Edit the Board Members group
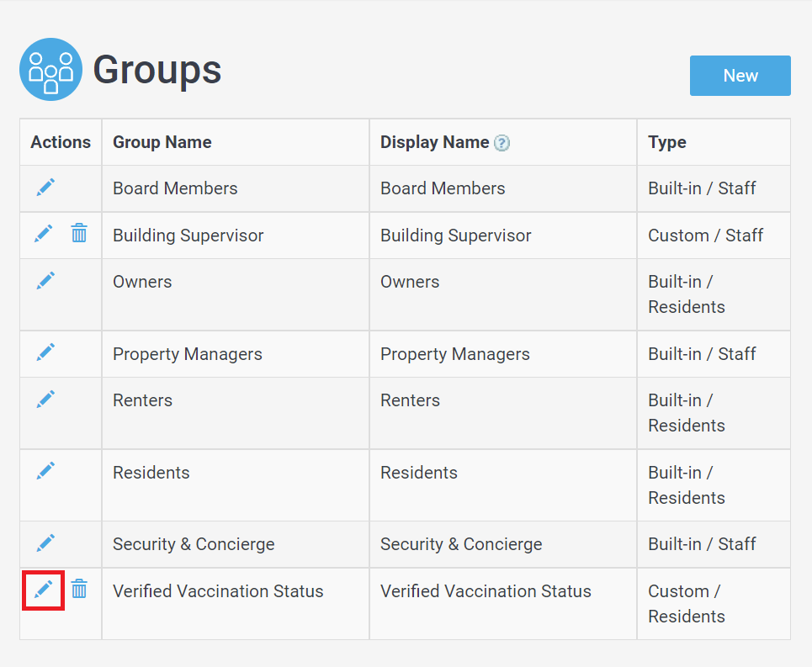This screenshot has width=812, height=667. (x=45, y=188)
